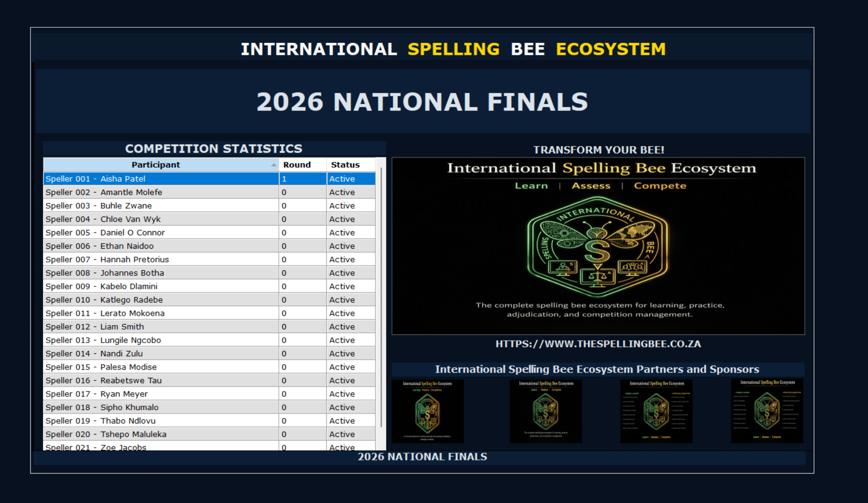Click the Round value 1 for Aisha Patel
868x503 pixels.
[x=303, y=179]
